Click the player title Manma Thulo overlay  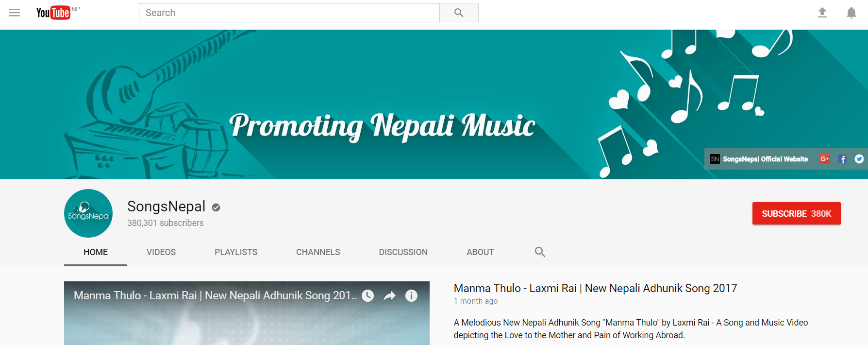(215, 295)
